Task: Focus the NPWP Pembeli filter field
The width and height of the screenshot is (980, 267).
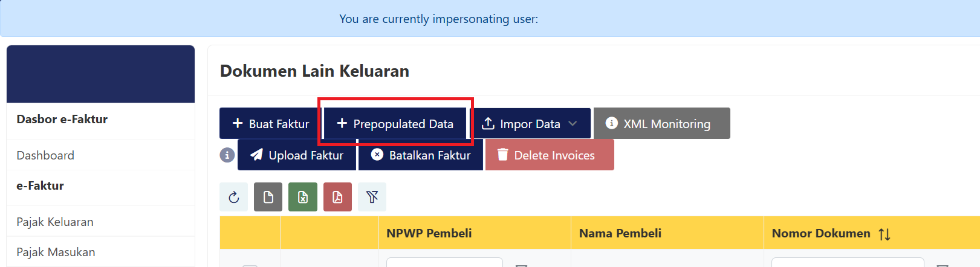Action: (x=444, y=263)
